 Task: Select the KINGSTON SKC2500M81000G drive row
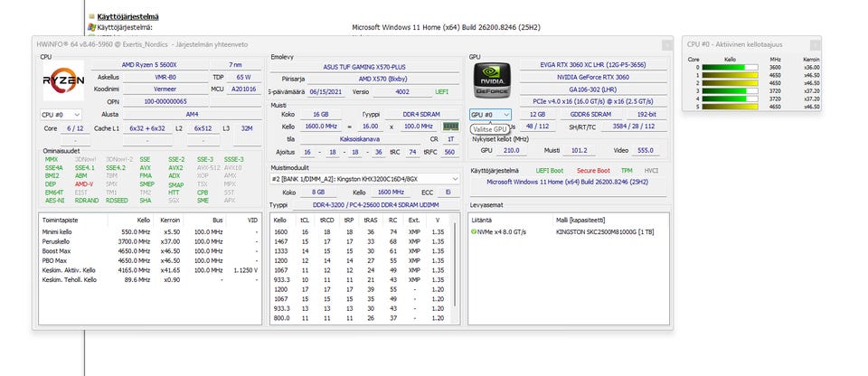(x=569, y=231)
